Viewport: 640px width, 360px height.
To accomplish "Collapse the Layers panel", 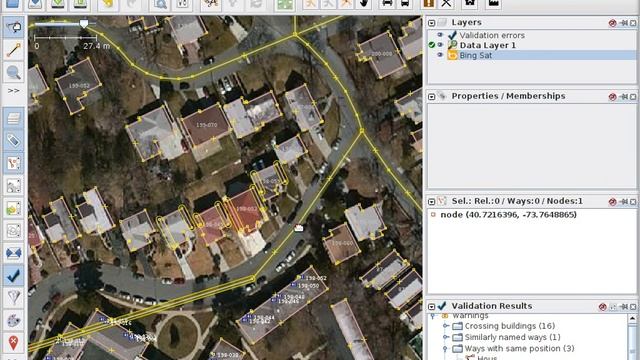I will (x=431, y=23).
